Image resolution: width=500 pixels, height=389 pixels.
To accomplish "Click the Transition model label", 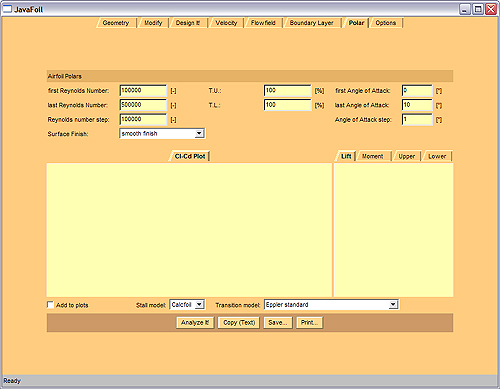I will point(237,305).
